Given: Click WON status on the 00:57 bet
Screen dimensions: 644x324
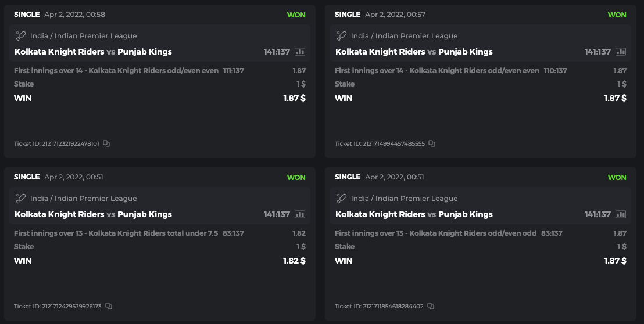Looking at the screenshot, I should click(617, 15).
